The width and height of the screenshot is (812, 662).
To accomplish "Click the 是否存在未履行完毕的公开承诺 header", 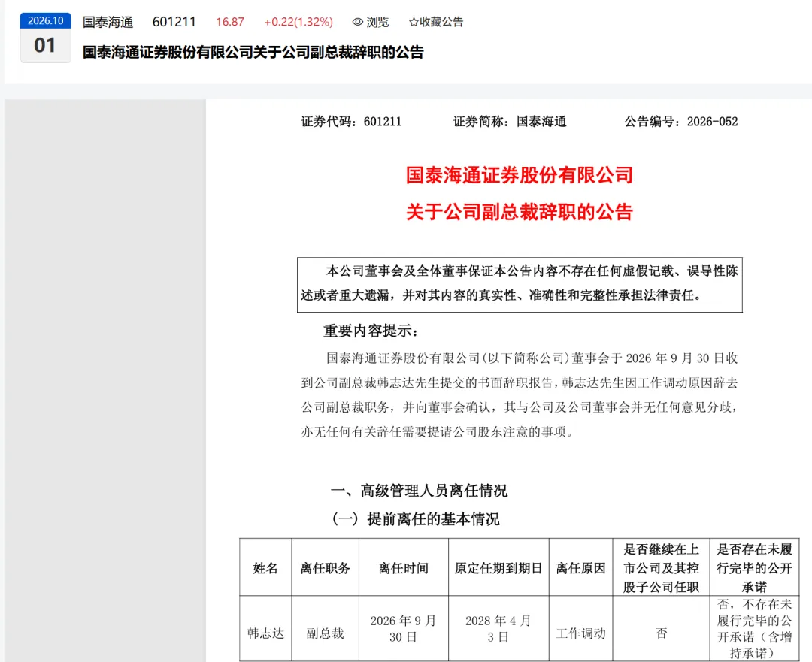I will [x=754, y=568].
